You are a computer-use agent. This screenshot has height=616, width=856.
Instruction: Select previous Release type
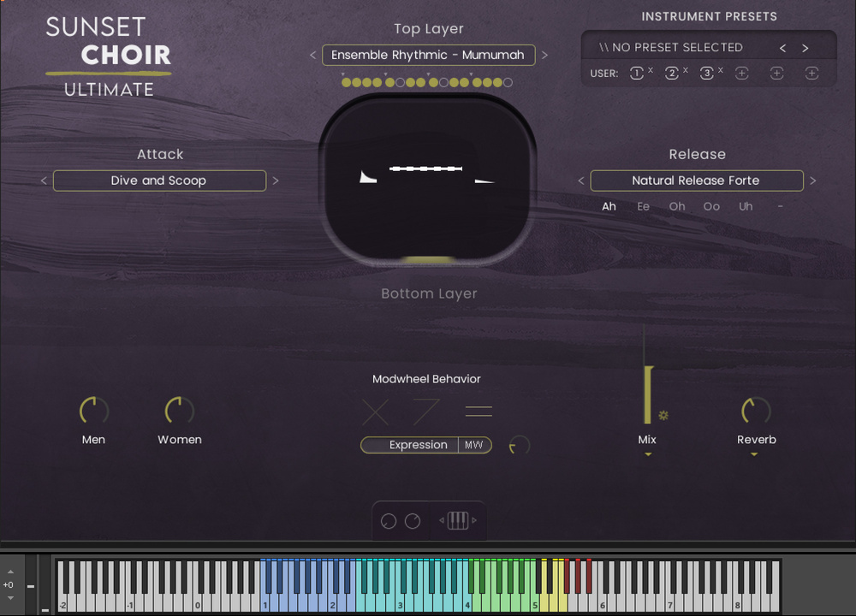[581, 181]
